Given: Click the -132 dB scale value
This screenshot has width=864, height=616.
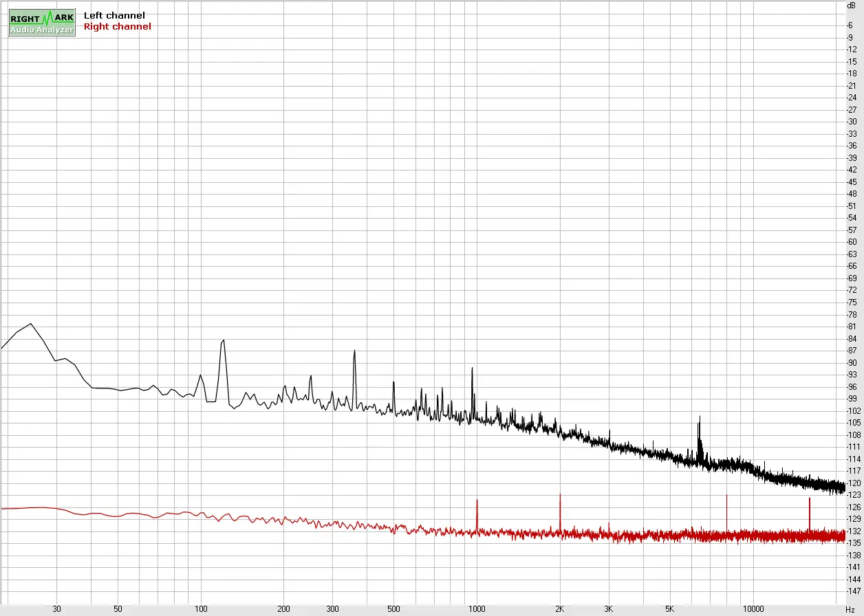Looking at the screenshot, I should 854,531.
